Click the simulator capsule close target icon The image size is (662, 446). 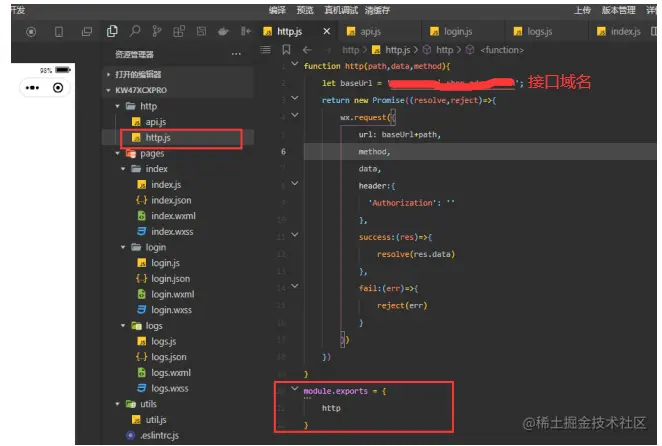click(x=58, y=88)
